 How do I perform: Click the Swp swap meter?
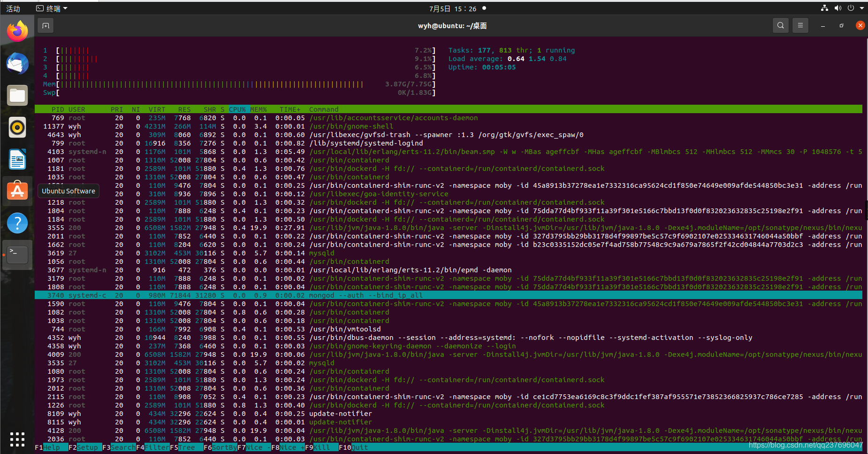pos(239,92)
